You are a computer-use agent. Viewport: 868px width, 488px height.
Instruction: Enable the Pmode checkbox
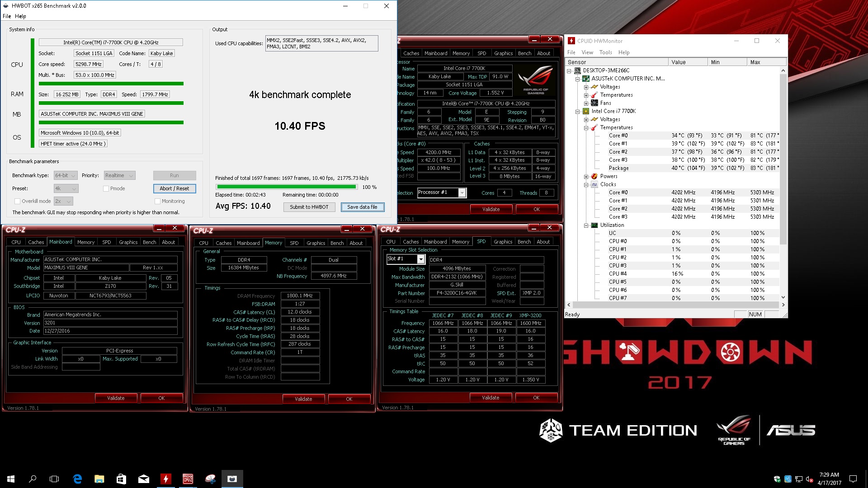click(106, 189)
